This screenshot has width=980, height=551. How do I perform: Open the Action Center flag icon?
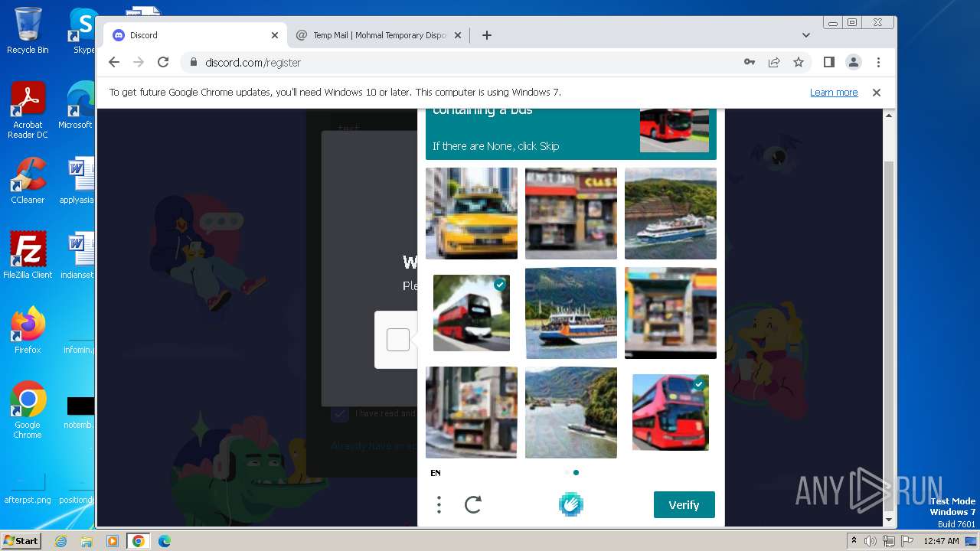[x=906, y=541]
